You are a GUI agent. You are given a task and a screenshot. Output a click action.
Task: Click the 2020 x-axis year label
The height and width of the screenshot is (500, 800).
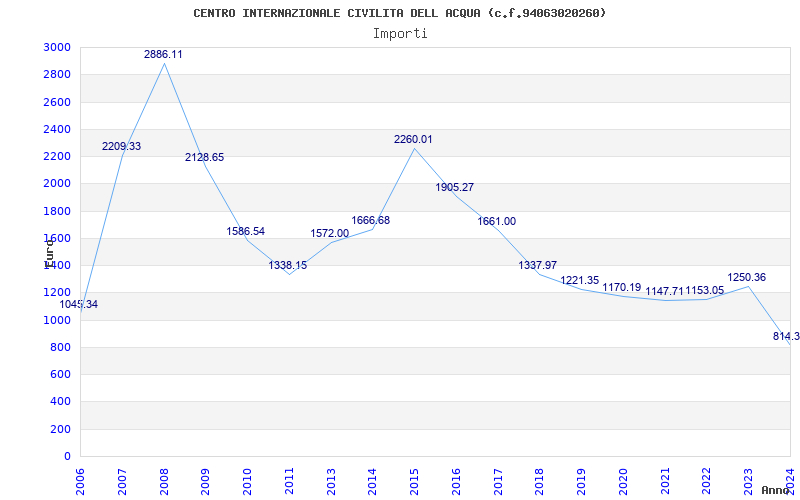tap(623, 482)
